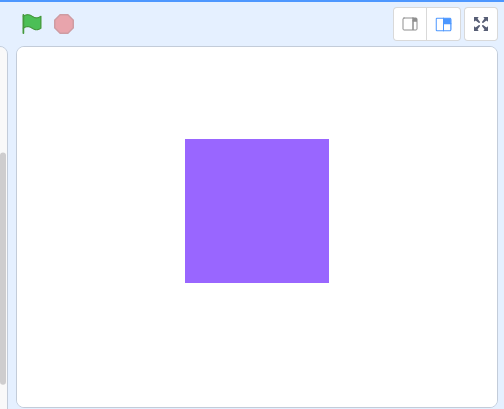Enter full screen stage mode
Image resolution: width=504 pixels, height=409 pixels.
point(481,24)
